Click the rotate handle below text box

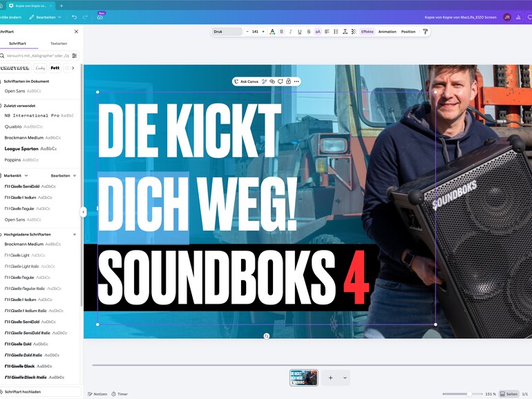(266, 336)
